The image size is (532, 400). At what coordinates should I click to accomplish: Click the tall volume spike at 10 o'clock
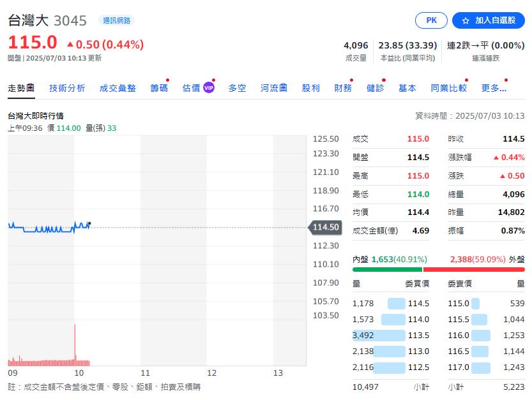(x=75, y=344)
